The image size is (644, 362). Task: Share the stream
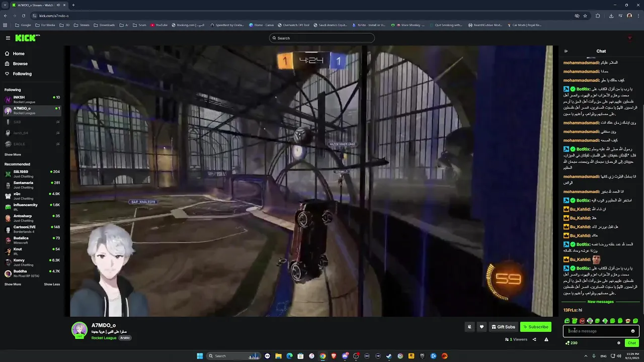click(x=534, y=339)
